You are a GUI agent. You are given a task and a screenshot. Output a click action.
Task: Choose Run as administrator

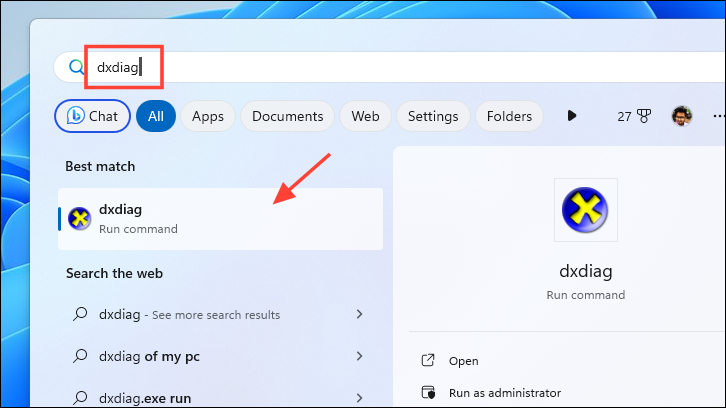click(x=505, y=393)
